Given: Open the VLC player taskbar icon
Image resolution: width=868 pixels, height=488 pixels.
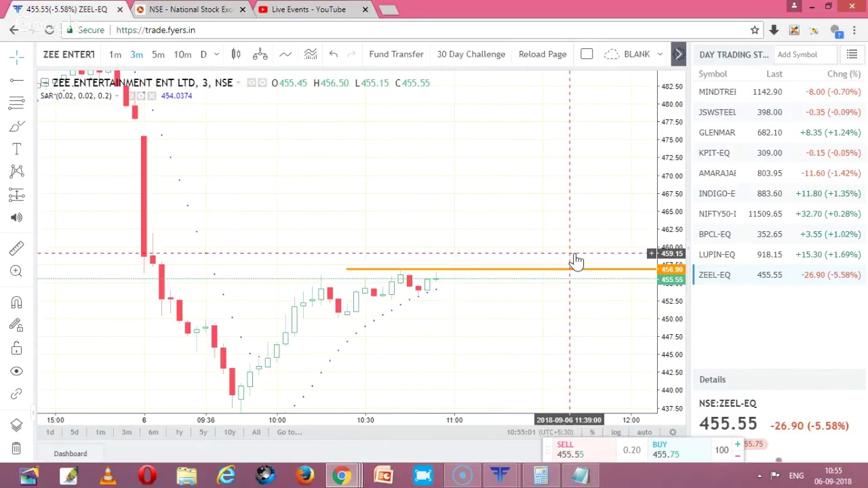Looking at the screenshot, I should click(x=108, y=475).
